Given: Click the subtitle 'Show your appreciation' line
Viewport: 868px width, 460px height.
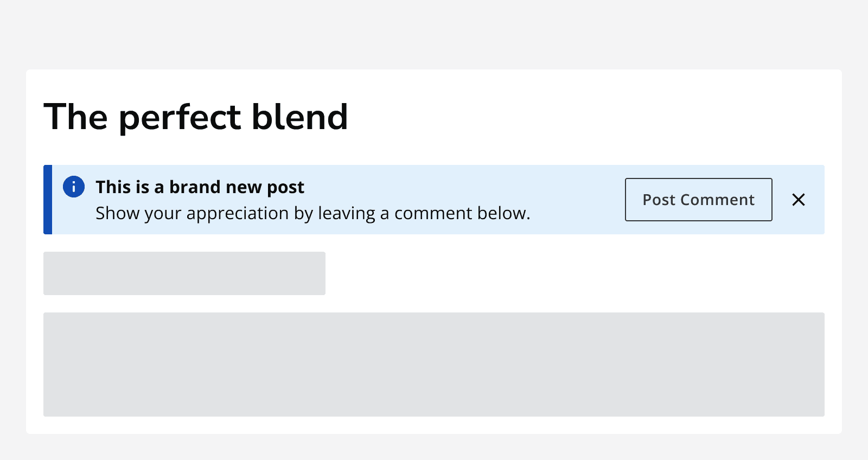Looking at the screenshot, I should pyautogui.click(x=312, y=213).
